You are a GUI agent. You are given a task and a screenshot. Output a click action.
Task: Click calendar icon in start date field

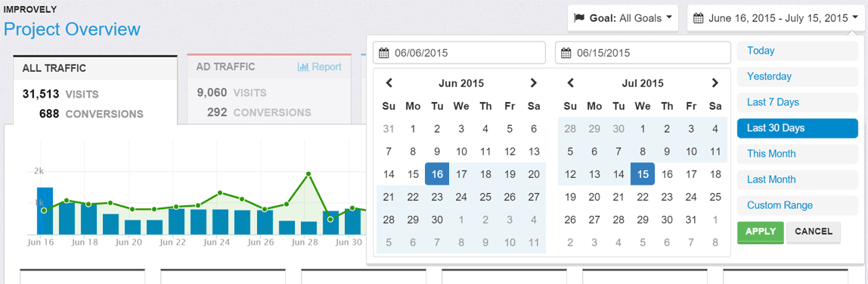coord(384,53)
